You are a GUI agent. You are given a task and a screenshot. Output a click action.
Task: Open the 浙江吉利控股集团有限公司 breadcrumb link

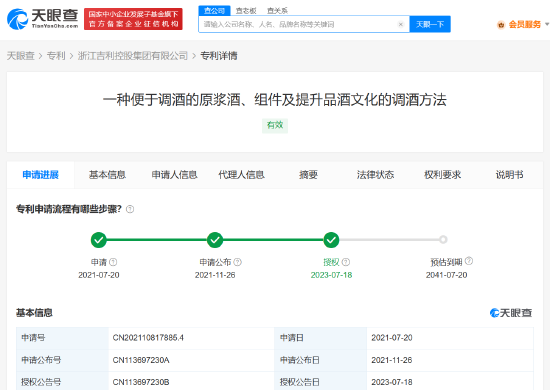point(133,56)
